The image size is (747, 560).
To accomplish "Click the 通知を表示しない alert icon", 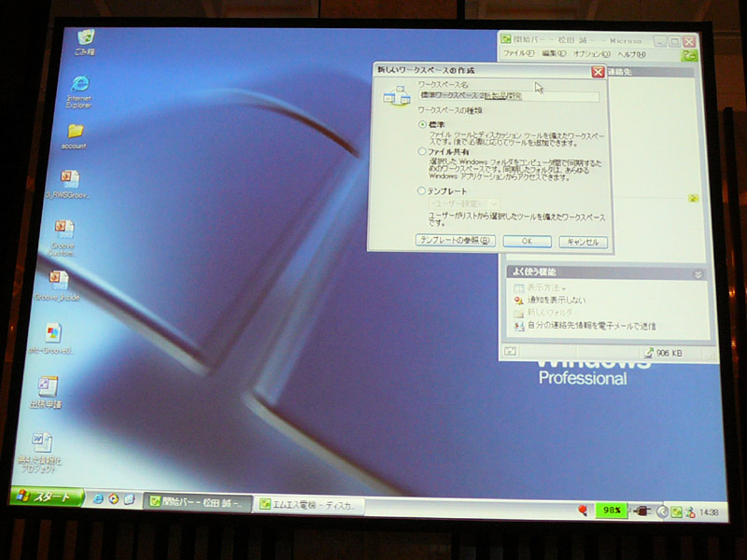I will [x=518, y=301].
